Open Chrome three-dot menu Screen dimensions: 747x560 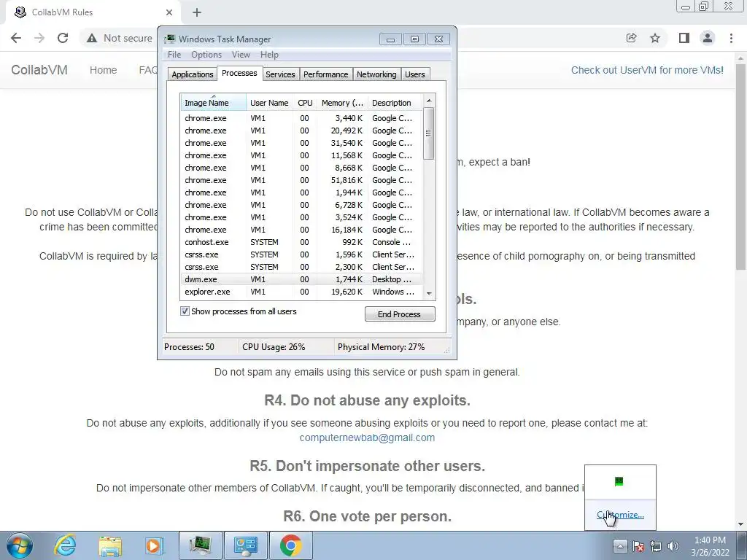click(x=731, y=38)
